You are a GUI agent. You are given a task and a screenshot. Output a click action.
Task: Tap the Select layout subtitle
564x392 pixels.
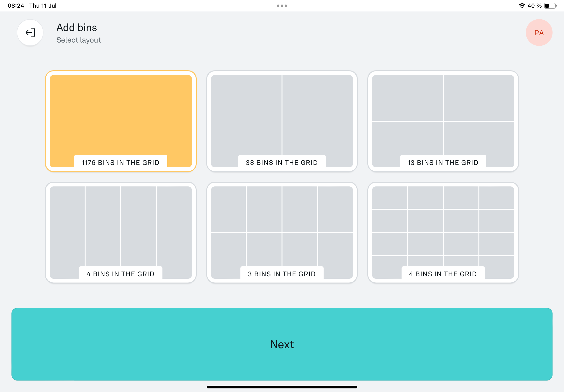click(79, 40)
